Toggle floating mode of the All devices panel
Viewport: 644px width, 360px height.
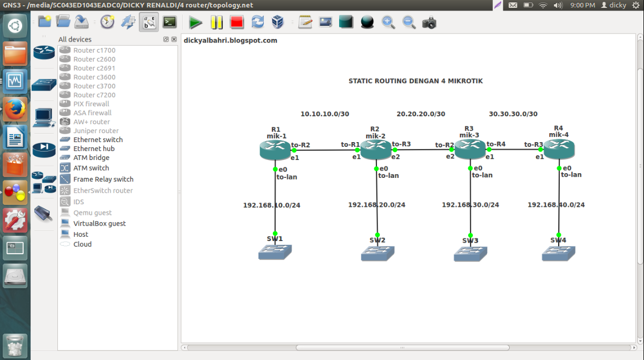pyautogui.click(x=165, y=39)
